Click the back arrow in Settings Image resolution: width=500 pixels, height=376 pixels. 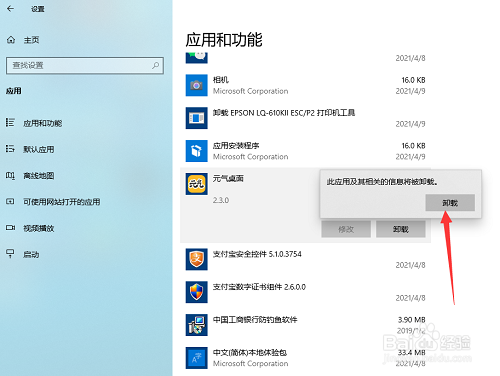click(x=11, y=9)
